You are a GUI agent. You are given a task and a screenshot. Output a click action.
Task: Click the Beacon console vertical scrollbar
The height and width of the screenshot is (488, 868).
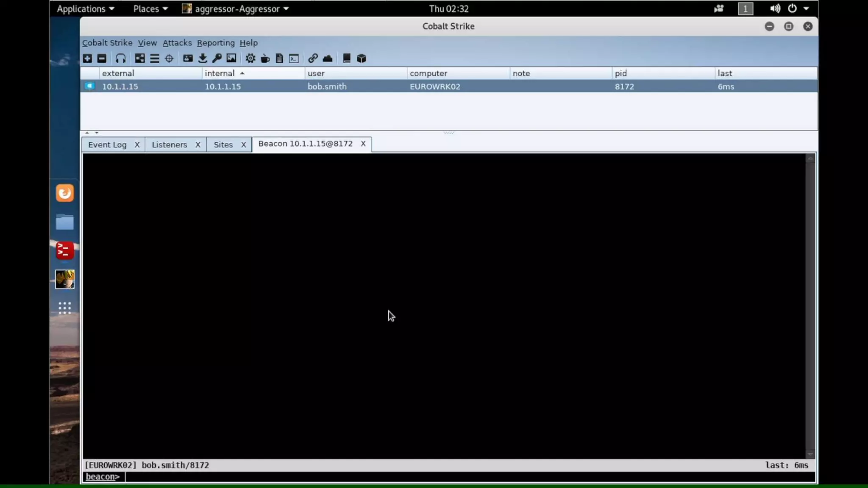click(x=810, y=305)
